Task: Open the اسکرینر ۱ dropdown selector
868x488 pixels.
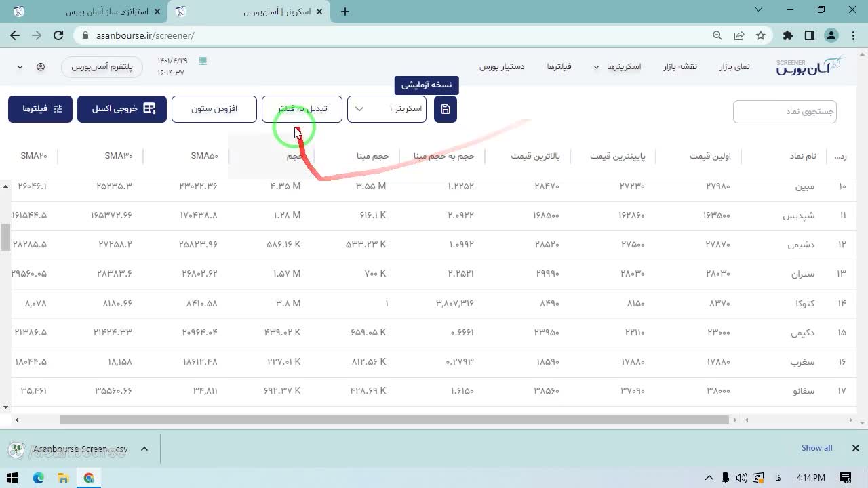Action: pos(387,109)
